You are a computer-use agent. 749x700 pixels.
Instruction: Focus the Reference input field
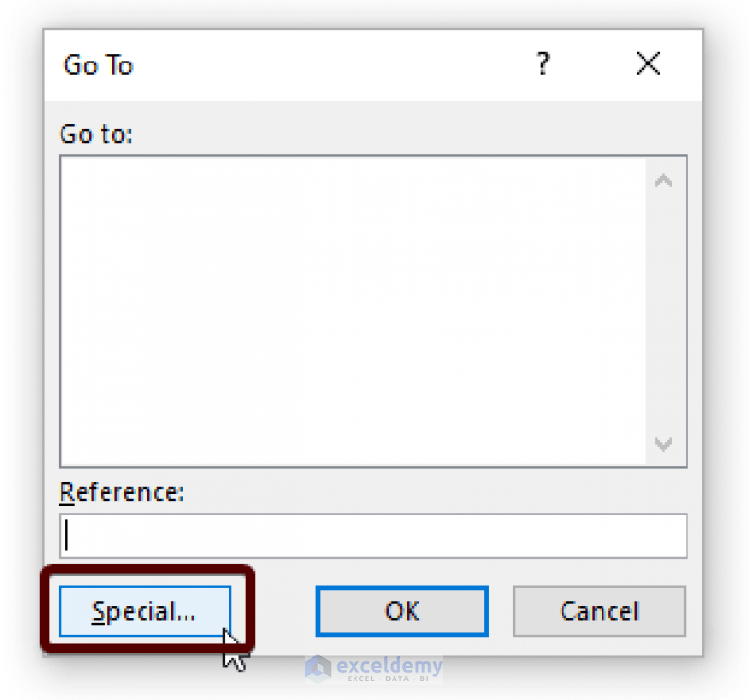pyautogui.click(x=373, y=536)
